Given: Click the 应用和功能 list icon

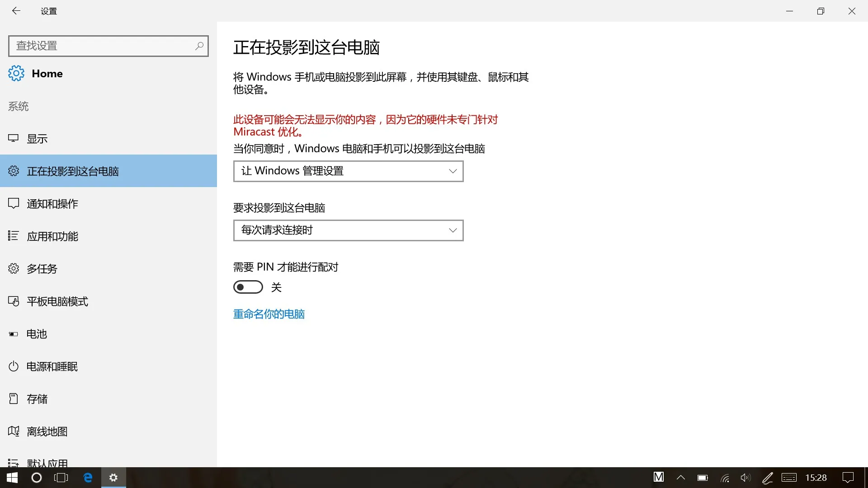Looking at the screenshot, I should point(14,236).
